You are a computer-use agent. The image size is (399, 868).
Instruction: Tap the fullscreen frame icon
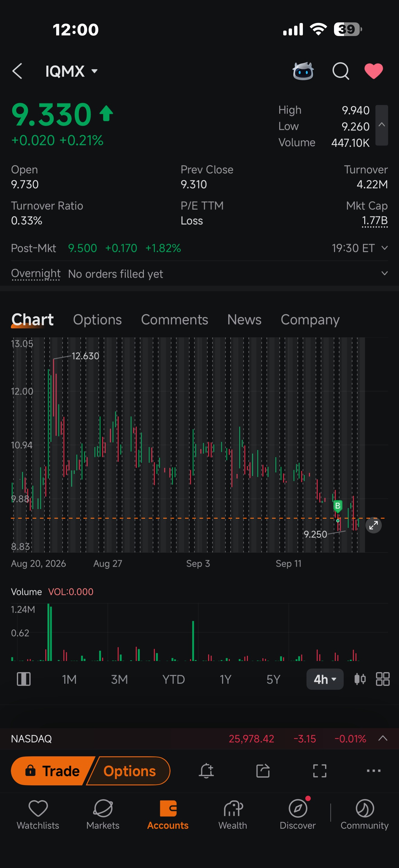coord(320,771)
